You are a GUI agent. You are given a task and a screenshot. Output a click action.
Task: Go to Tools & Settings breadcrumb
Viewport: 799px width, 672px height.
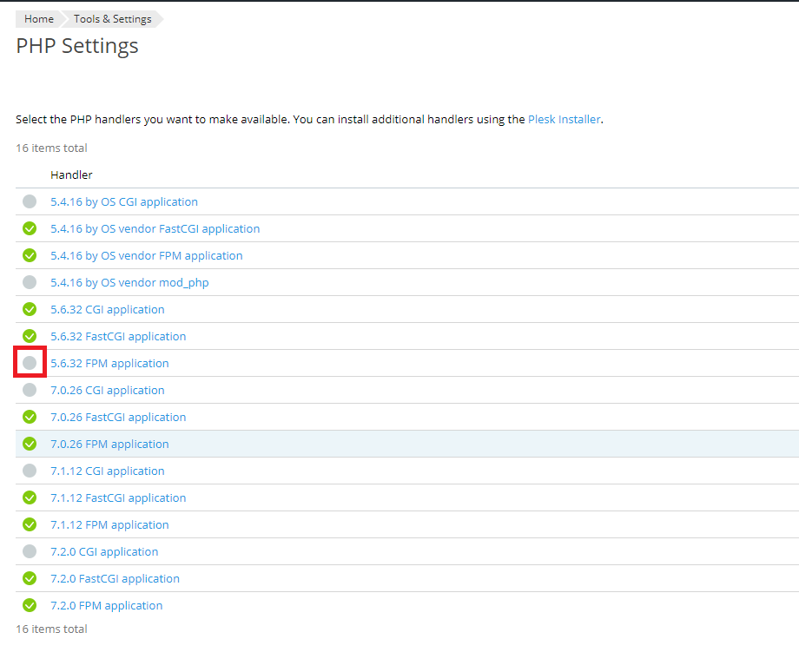point(112,19)
